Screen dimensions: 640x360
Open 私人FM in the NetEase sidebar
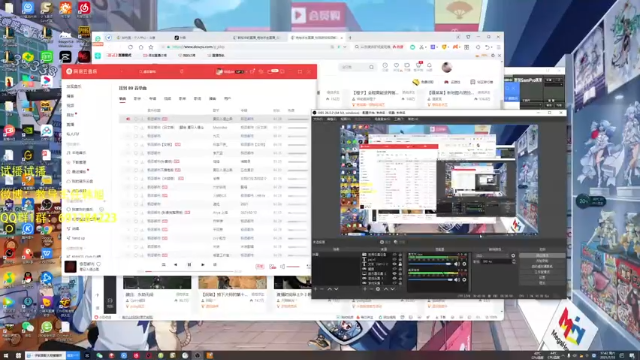click(x=73, y=134)
